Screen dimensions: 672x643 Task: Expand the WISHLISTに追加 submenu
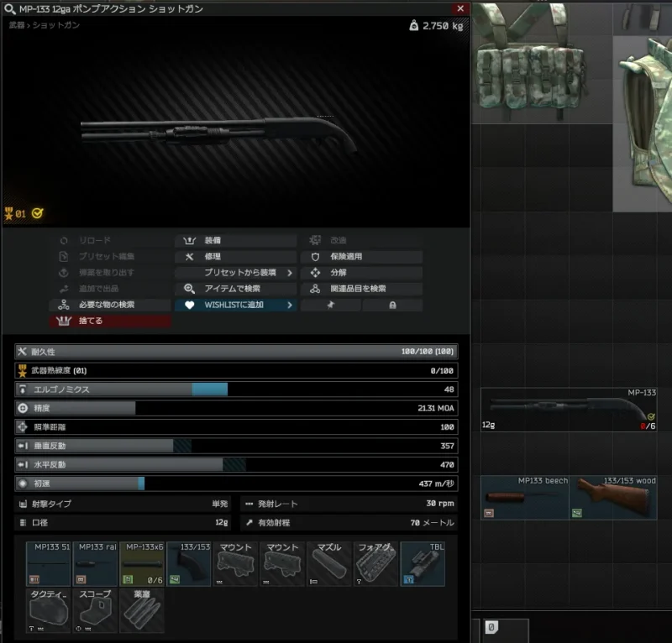pyautogui.click(x=236, y=306)
